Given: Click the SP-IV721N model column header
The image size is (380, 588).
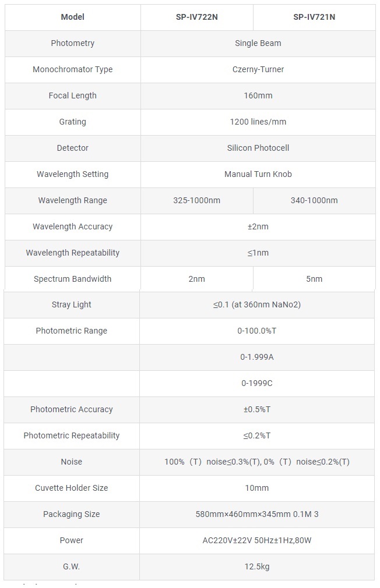Looking at the screenshot, I should pos(314,17).
